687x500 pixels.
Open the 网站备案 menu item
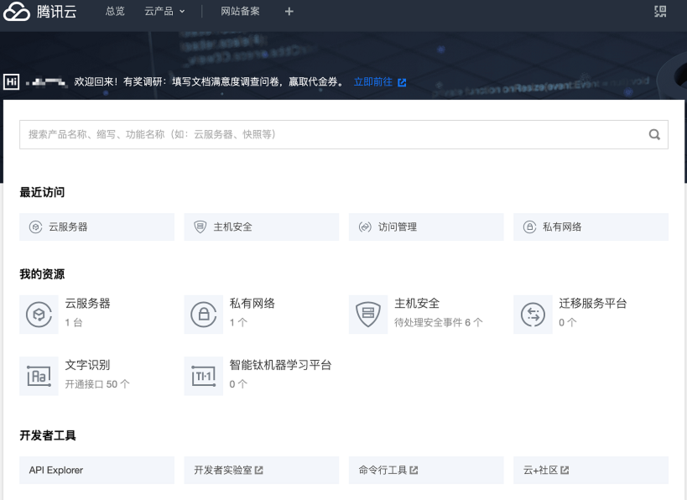240,11
